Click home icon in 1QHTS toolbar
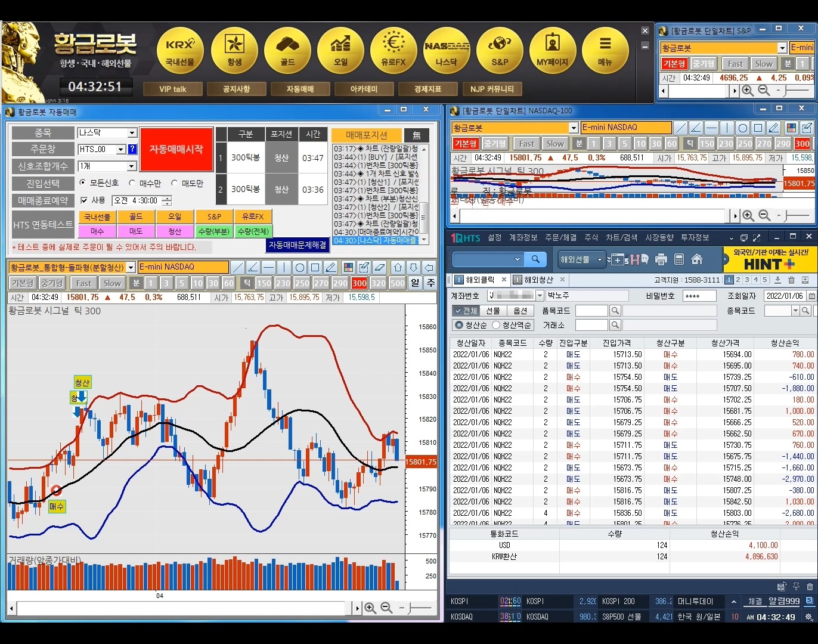 click(697, 259)
